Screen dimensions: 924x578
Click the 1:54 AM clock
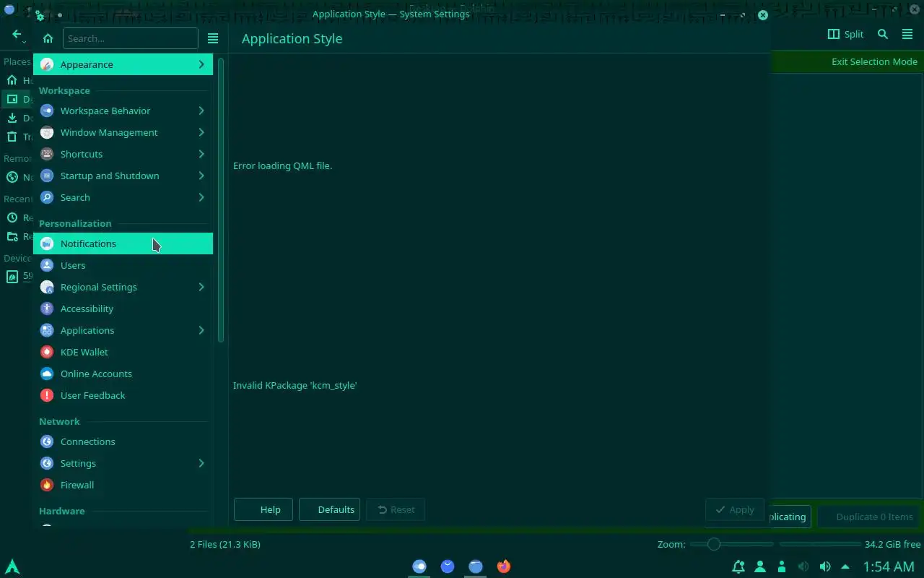tap(889, 566)
